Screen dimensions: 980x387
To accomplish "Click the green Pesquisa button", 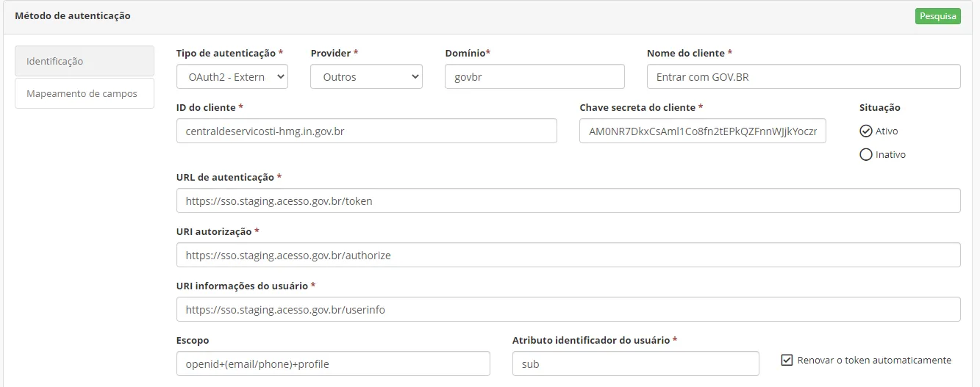I will (x=937, y=16).
